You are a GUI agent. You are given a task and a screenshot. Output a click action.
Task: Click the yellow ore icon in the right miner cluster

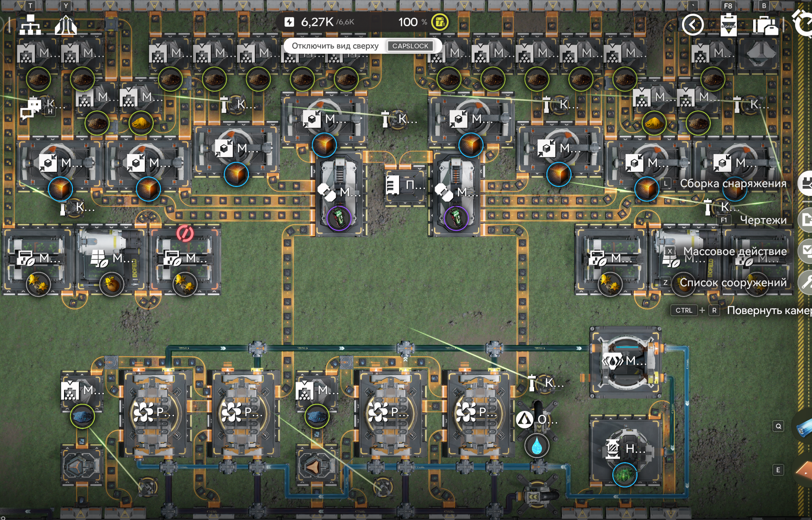pyautogui.click(x=654, y=123)
